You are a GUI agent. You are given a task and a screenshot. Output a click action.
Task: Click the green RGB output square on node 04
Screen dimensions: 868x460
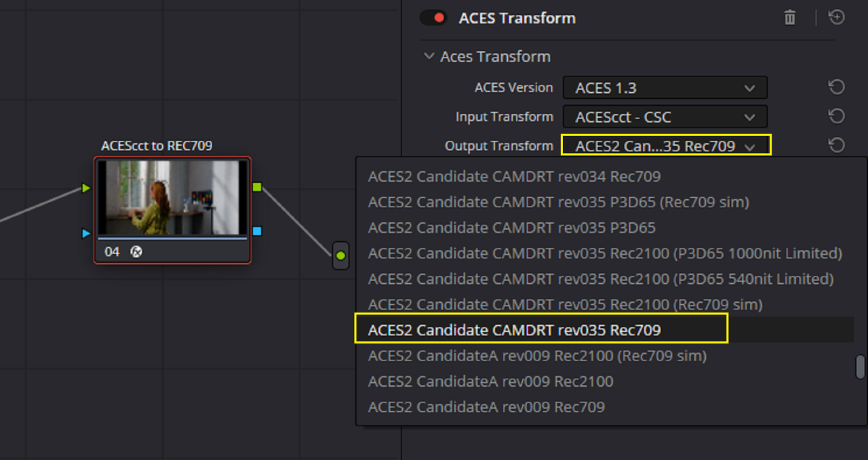coord(257,186)
